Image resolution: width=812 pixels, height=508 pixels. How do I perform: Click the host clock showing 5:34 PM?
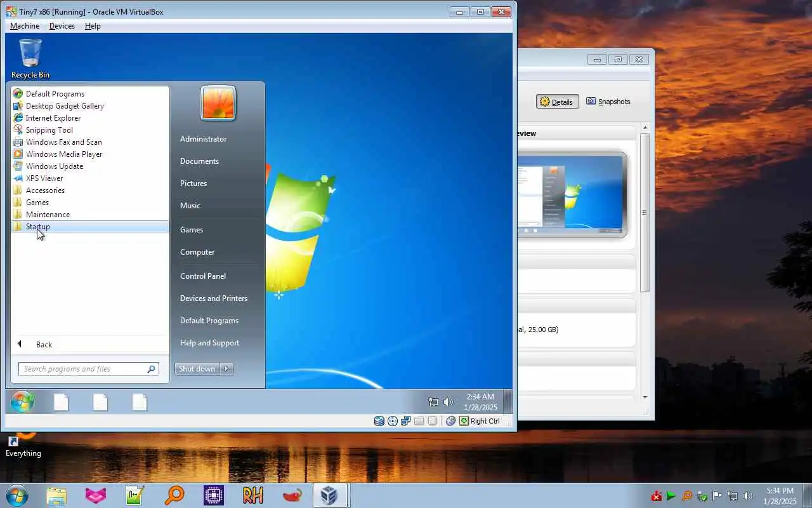point(780,496)
